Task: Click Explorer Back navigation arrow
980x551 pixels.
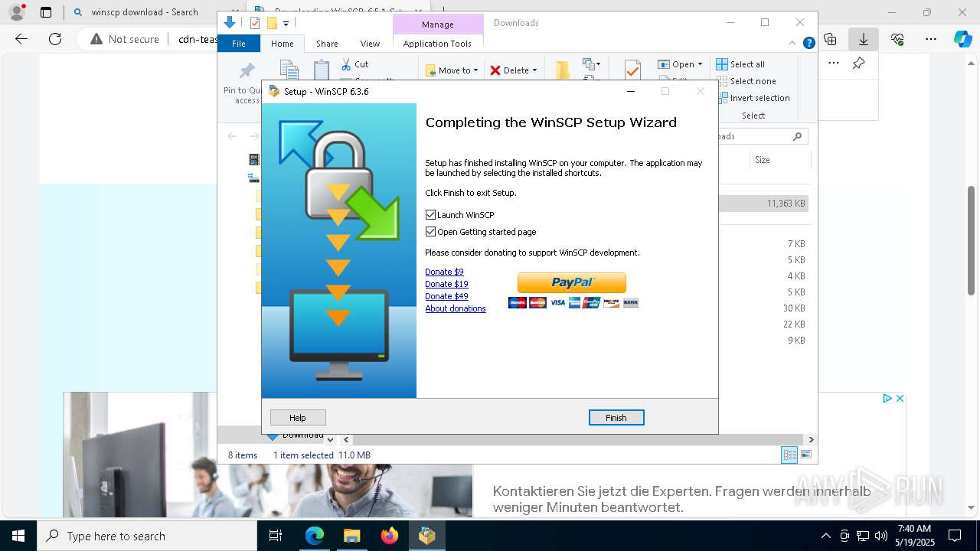Action: [232, 136]
